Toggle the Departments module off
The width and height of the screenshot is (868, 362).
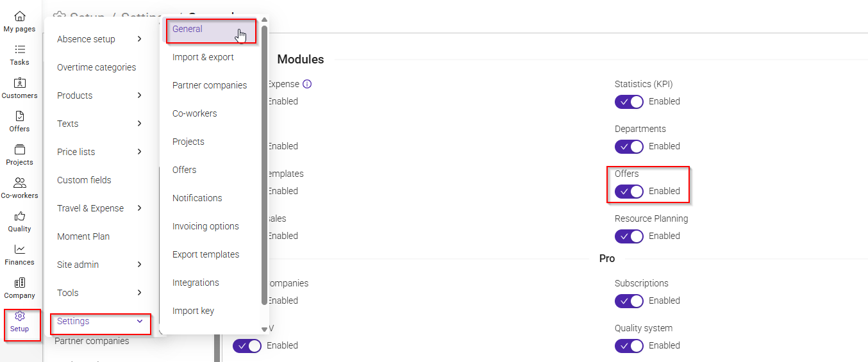629,146
